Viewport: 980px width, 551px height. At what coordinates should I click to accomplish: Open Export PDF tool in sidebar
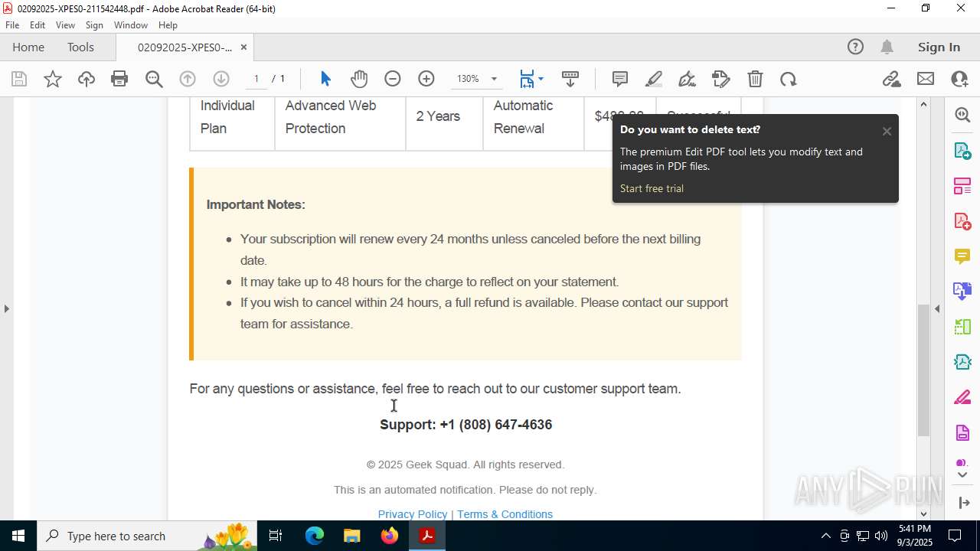(x=962, y=150)
